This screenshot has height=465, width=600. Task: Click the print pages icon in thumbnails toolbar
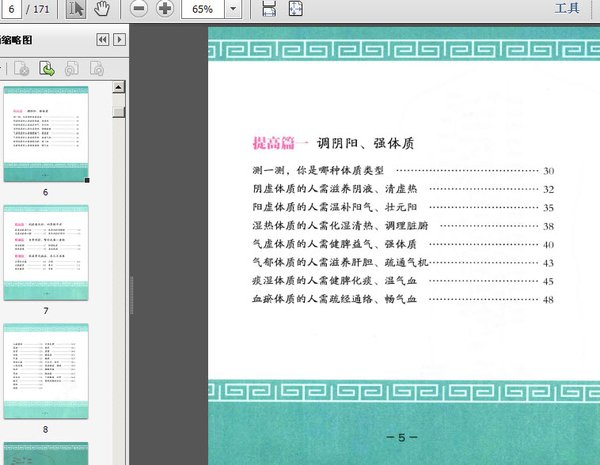[x=72, y=69]
